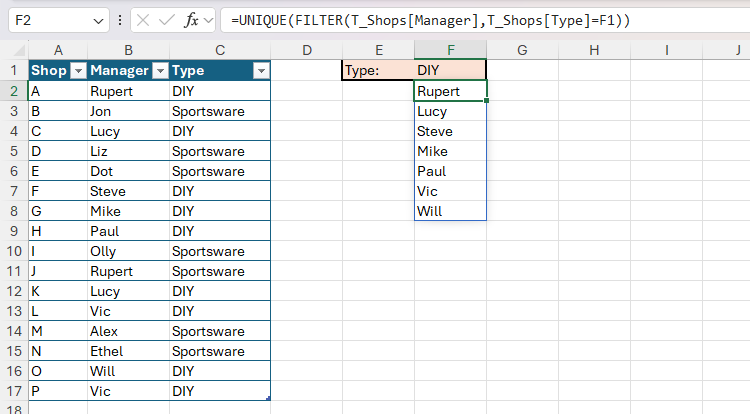This screenshot has height=414, width=750.
Task: Select 'DIY' type cell in row 16
Action: click(220, 371)
